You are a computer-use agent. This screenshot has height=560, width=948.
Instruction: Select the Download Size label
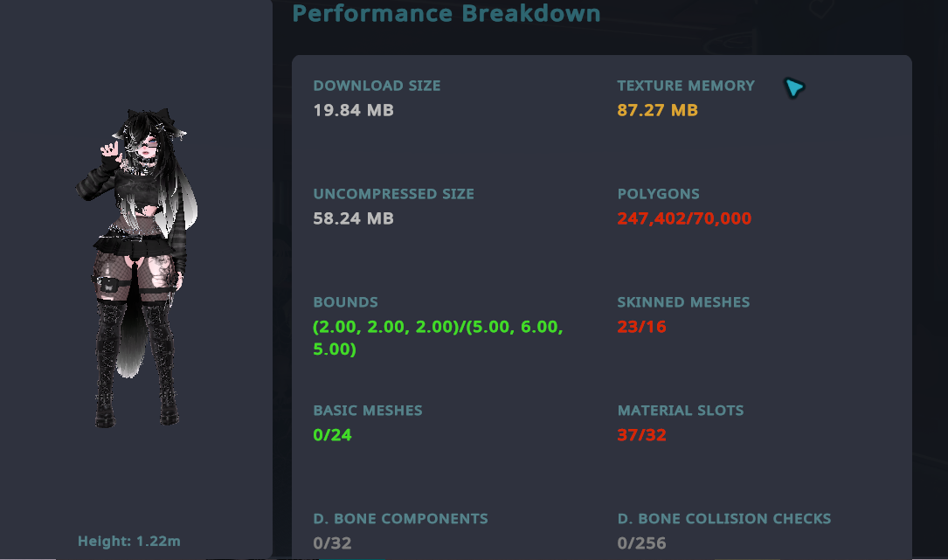tap(377, 86)
